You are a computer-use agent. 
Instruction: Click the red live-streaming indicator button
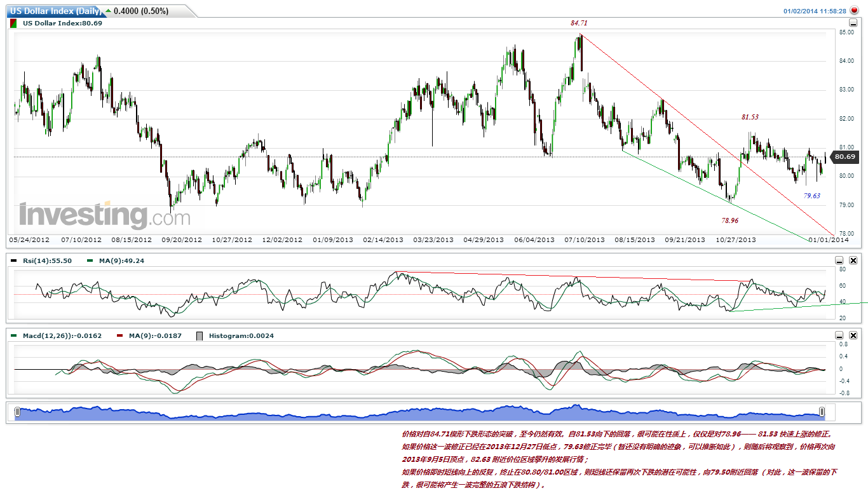click(853, 11)
